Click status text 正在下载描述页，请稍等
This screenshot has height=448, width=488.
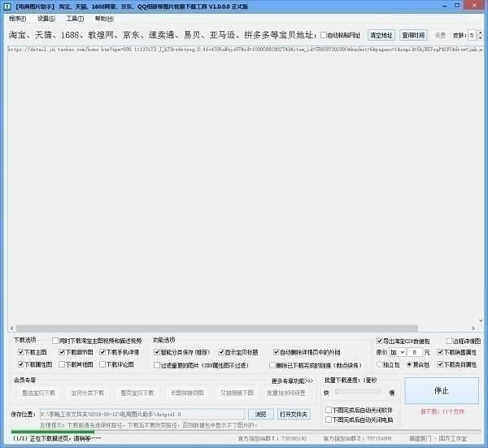point(65,439)
